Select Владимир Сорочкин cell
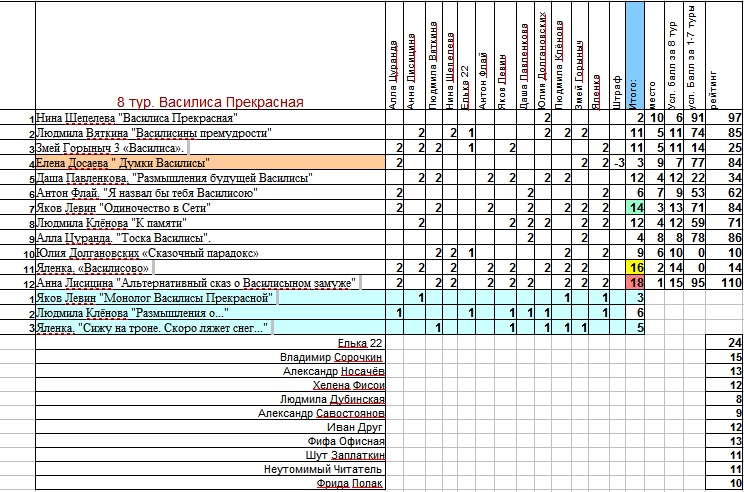This screenshot has height=492, width=744. point(210,357)
